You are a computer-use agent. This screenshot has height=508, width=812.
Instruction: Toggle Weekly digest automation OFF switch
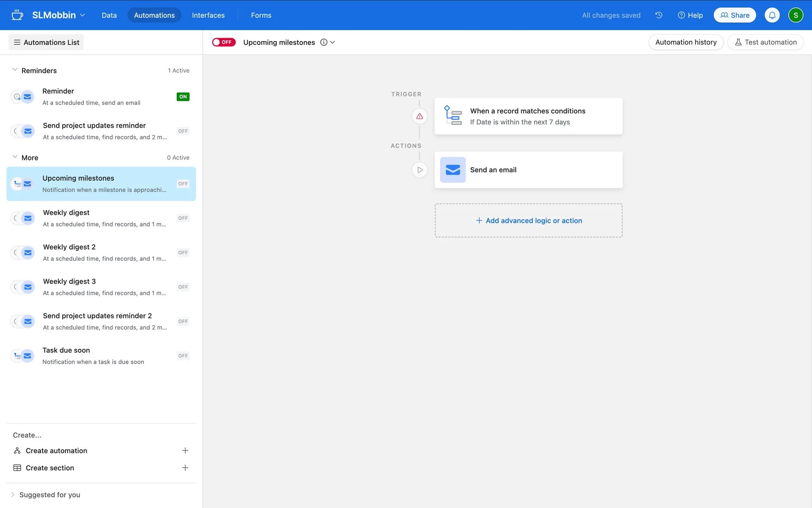pyautogui.click(x=183, y=218)
